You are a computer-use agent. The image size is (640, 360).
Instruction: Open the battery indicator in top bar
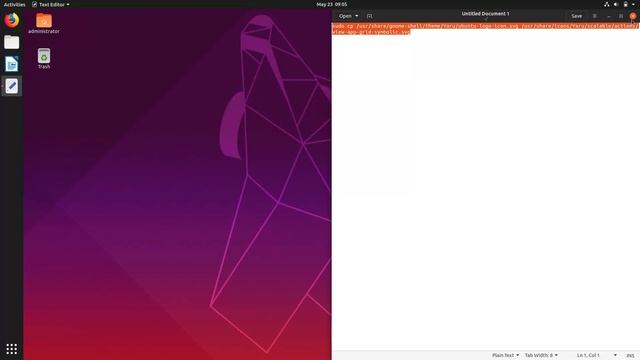tap(625, 4)
